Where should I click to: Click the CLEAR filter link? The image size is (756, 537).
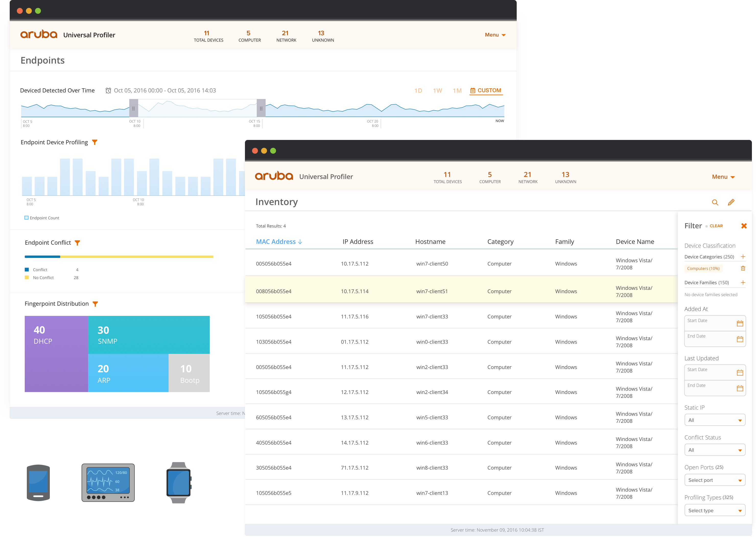click(x=716, y=226)
